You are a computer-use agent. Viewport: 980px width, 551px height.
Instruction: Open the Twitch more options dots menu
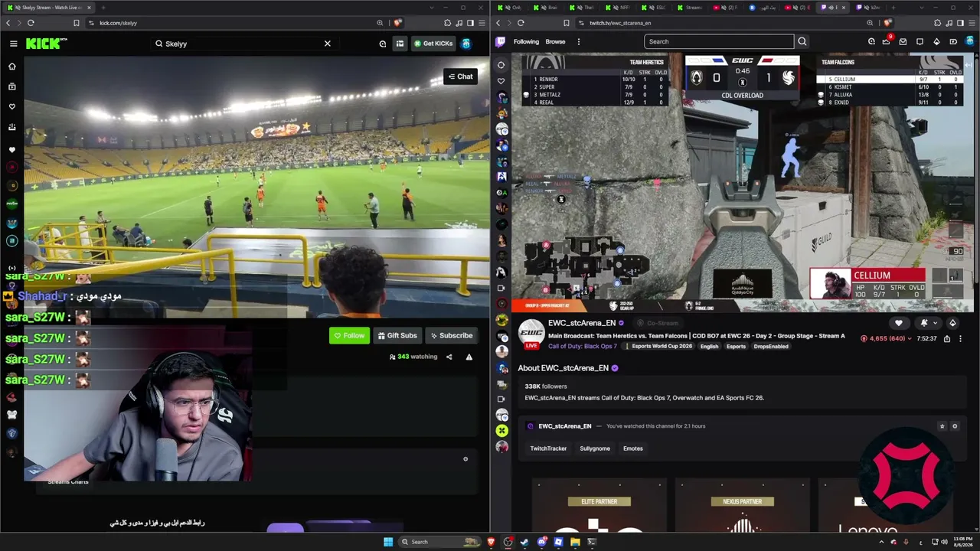(x=579, y=42)
